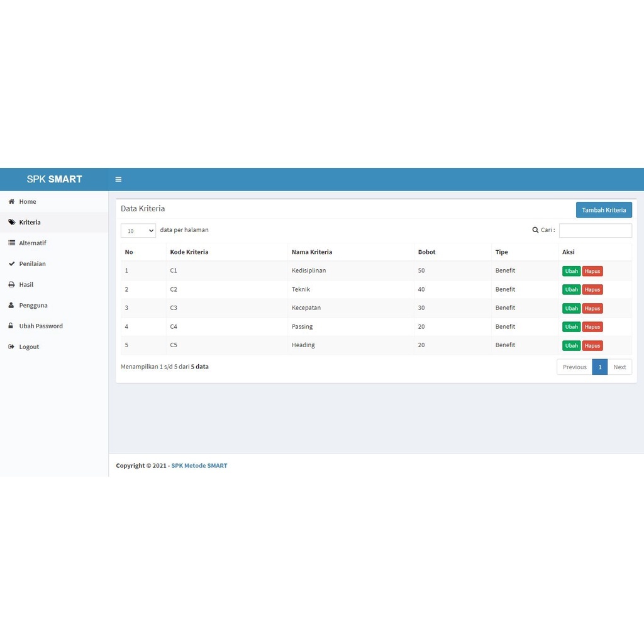Click the Ubah Password lock icon
The image size is (644, 644).
(x=11, y=326)
